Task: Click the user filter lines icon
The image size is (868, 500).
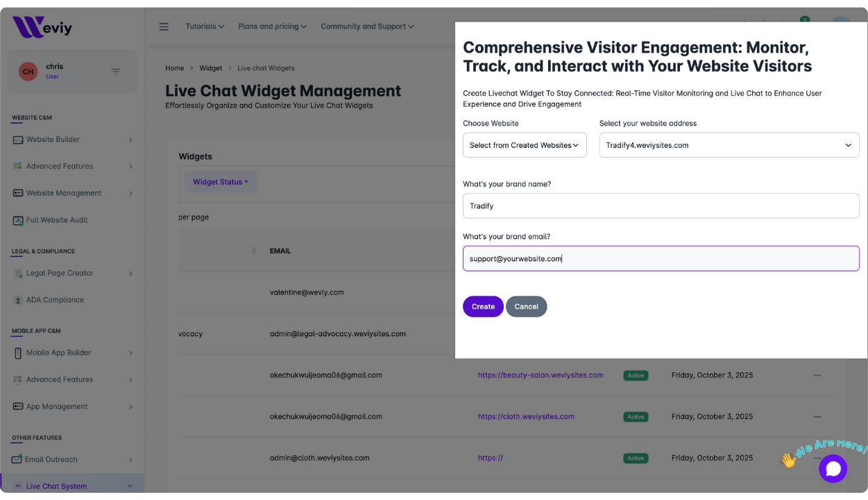Action: (x=116, y=72)
